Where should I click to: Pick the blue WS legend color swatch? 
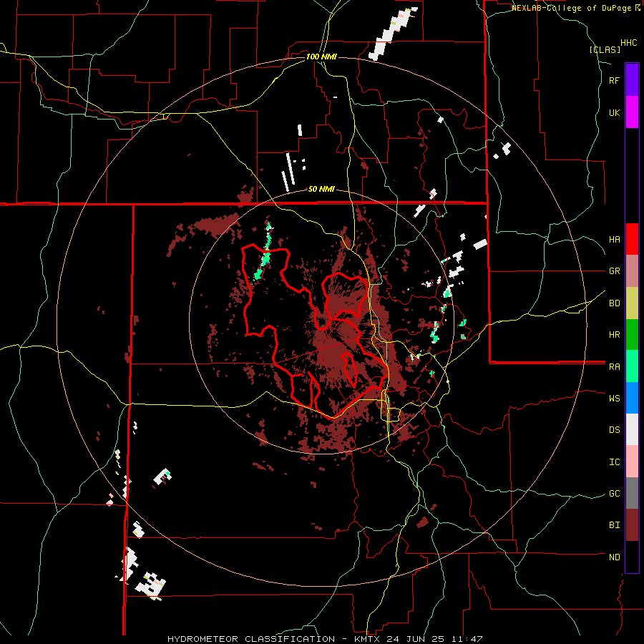tap(632, 398)
